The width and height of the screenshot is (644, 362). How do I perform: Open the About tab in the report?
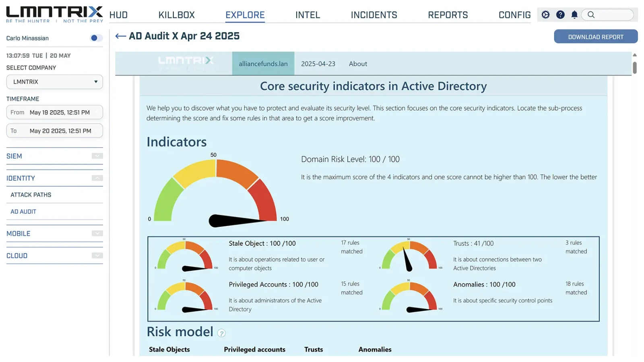click(358, 64)
